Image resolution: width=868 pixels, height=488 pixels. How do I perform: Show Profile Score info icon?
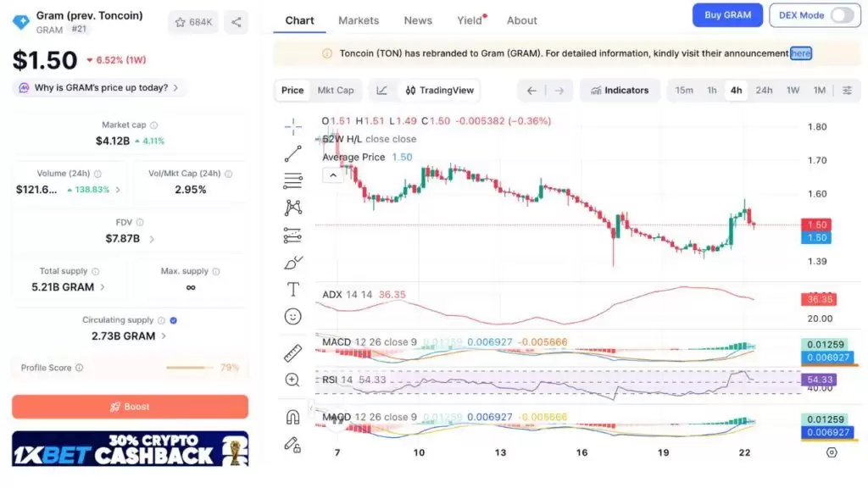point(79,368)
